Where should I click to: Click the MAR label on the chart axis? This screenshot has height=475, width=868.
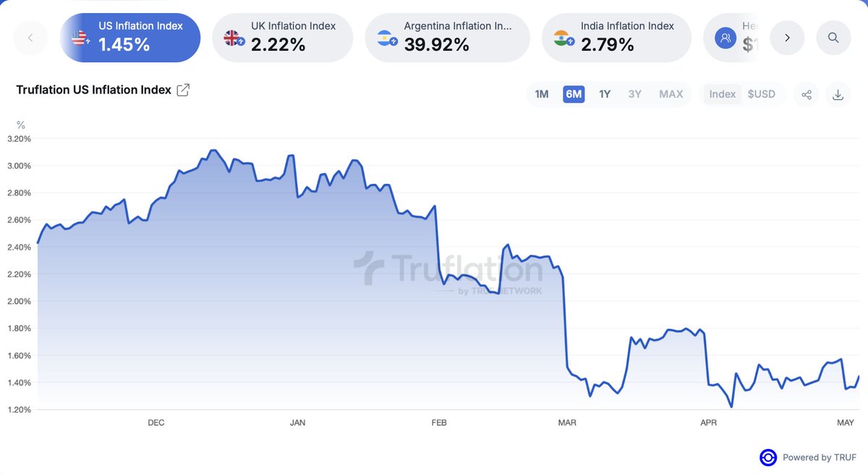click(x=567, y=422)
